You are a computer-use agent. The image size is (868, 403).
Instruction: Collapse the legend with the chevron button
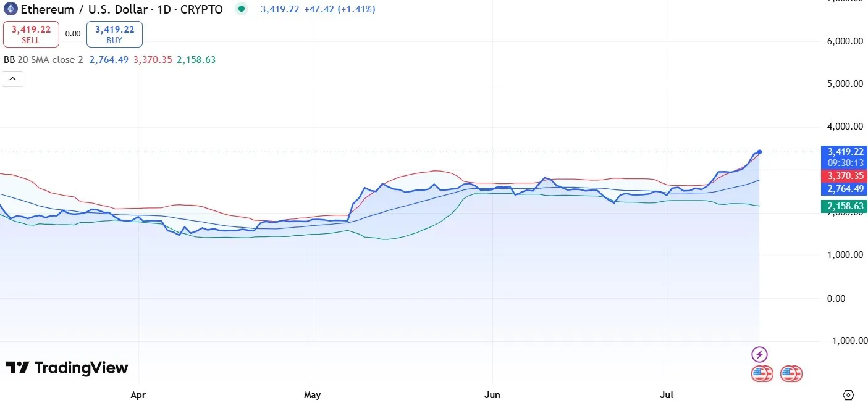pos(12,78)
